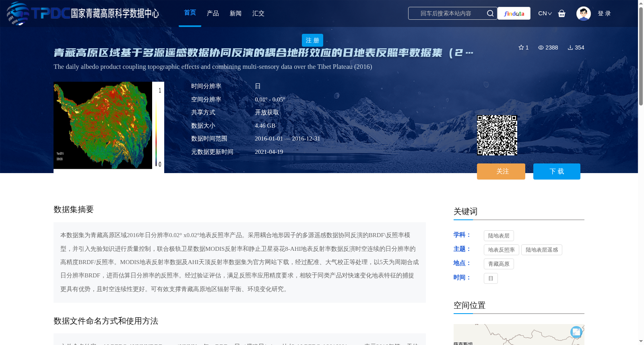Screen dimensions: 644x345
Task: Click the 登录 login link
Action: pos(604,13)
